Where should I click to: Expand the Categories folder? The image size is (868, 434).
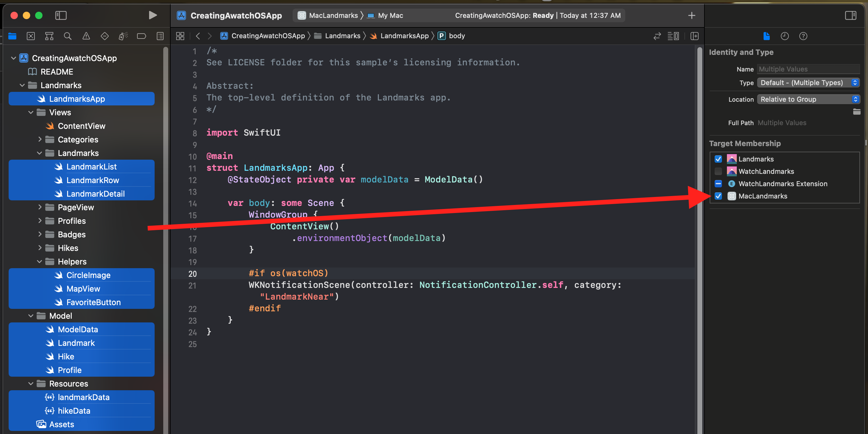40,139
